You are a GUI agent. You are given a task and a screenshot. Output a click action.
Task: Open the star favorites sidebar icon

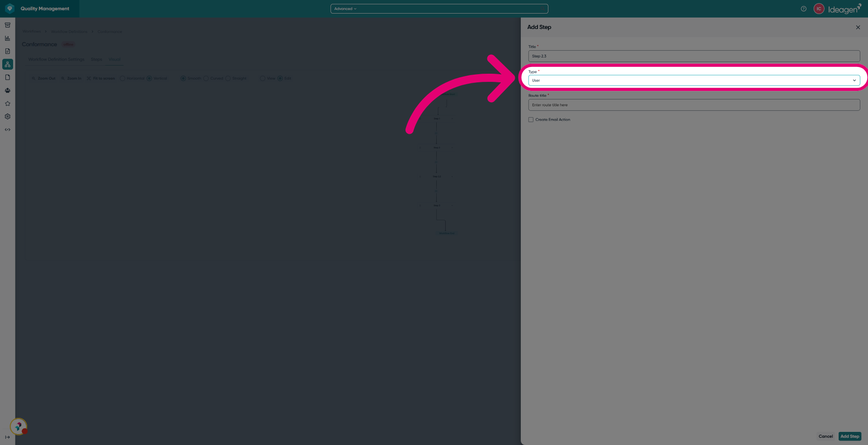click(x=8, y=104)
